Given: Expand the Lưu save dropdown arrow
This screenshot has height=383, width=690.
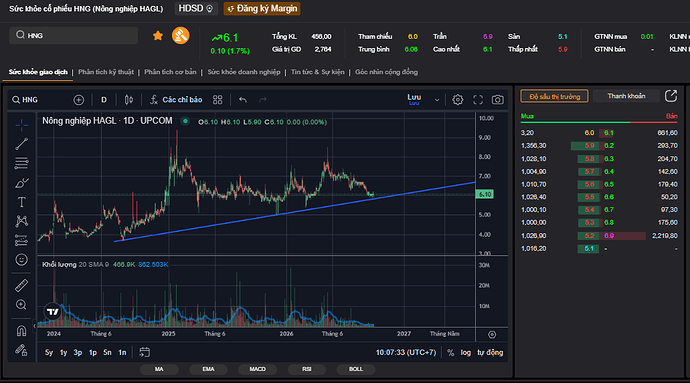Looking at the screenshot, I should pos(437,100).
